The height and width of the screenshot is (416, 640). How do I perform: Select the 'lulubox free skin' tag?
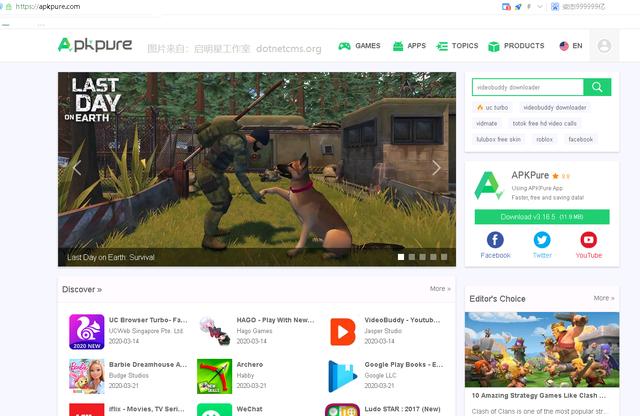498,139
